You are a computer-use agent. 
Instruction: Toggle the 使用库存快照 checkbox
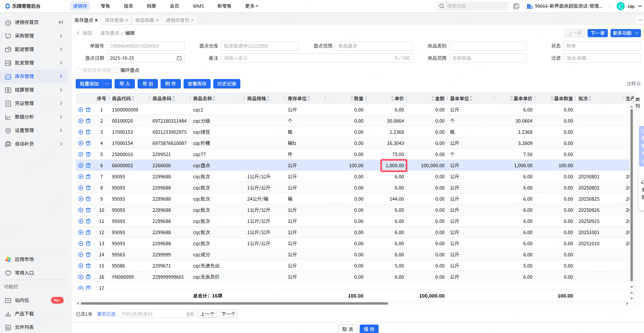(78, 70)
